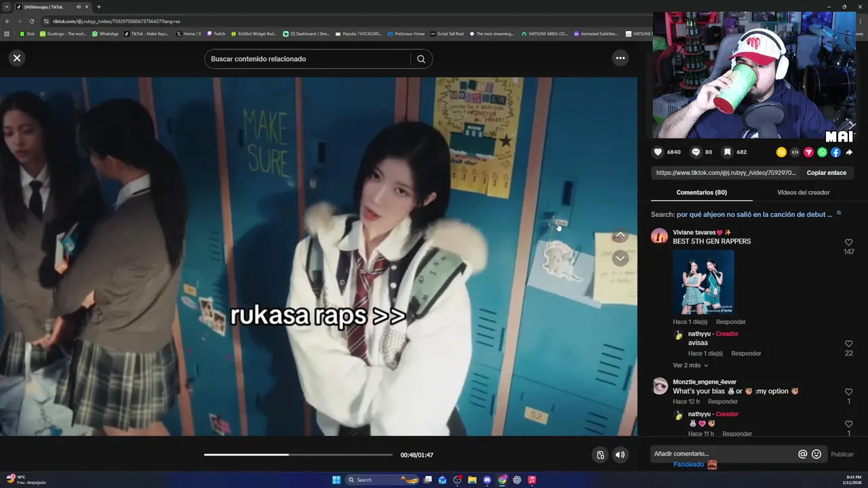Mute video with the speaker icon

pyautogui.click(x=620, y=455)
